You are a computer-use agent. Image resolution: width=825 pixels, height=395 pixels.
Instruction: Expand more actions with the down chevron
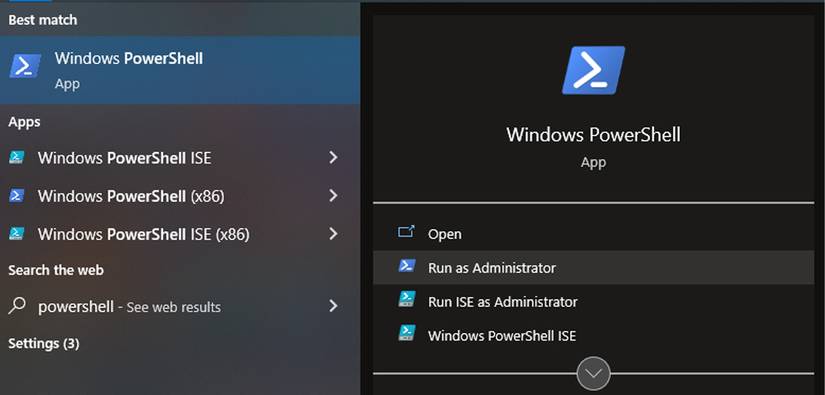(593, 374)
